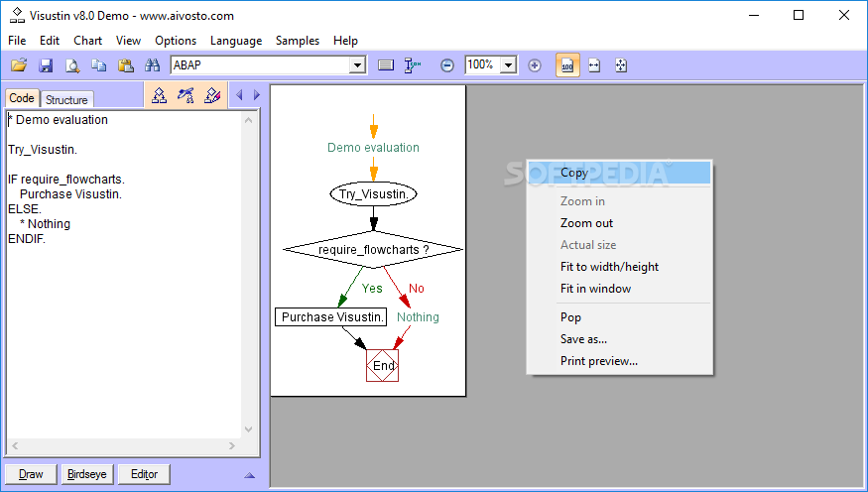Click the 'ENDIF.' code line

(27, 239)
